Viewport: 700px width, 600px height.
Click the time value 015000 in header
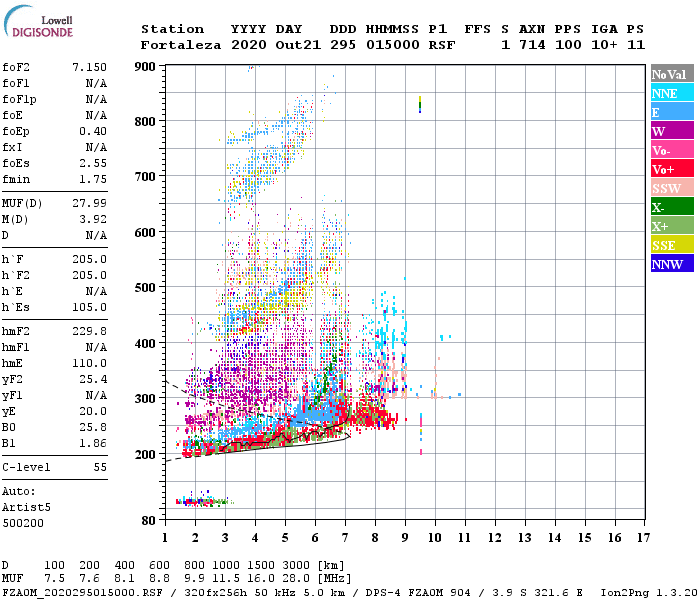[x=393, y=45]
